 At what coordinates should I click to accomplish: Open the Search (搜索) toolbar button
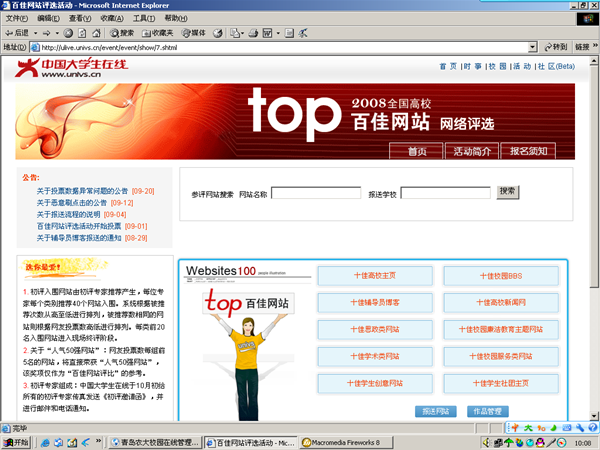click(122, 33)
